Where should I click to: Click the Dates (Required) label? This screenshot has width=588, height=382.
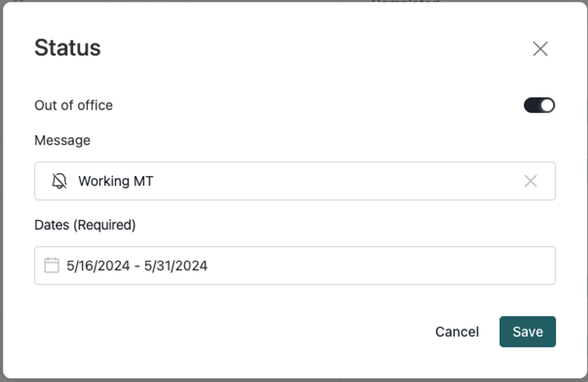point(85,225)
